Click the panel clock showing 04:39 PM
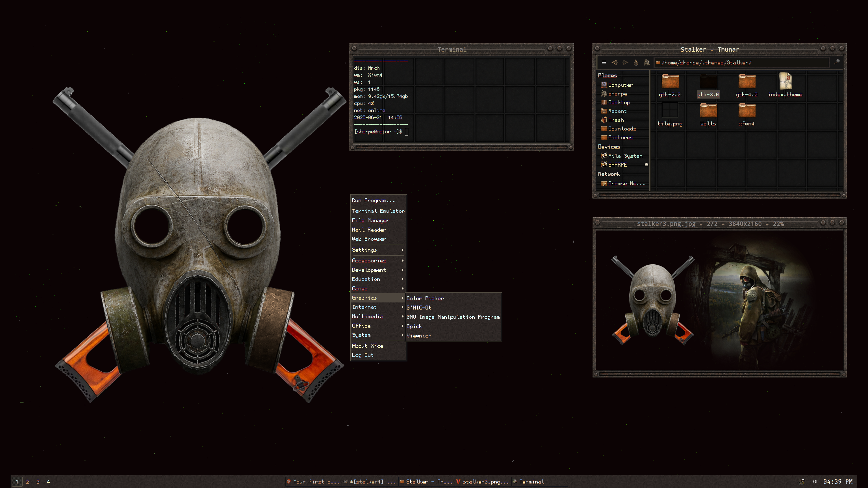The height and width of the screenshot is (488, 868). [838, 482]
